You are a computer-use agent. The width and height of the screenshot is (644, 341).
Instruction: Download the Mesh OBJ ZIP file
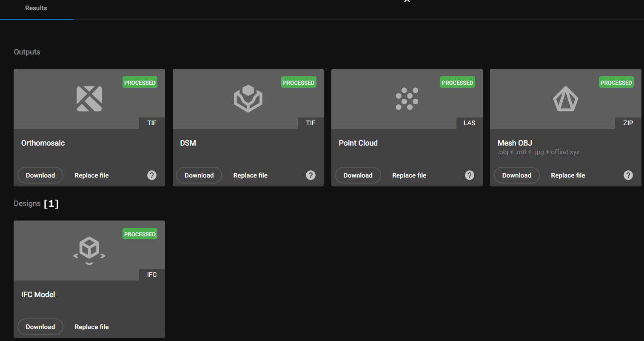(516, 175)
